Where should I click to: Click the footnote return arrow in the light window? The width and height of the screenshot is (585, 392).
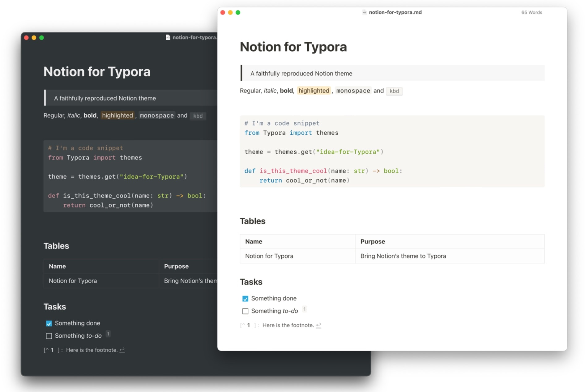coord(318,325)
